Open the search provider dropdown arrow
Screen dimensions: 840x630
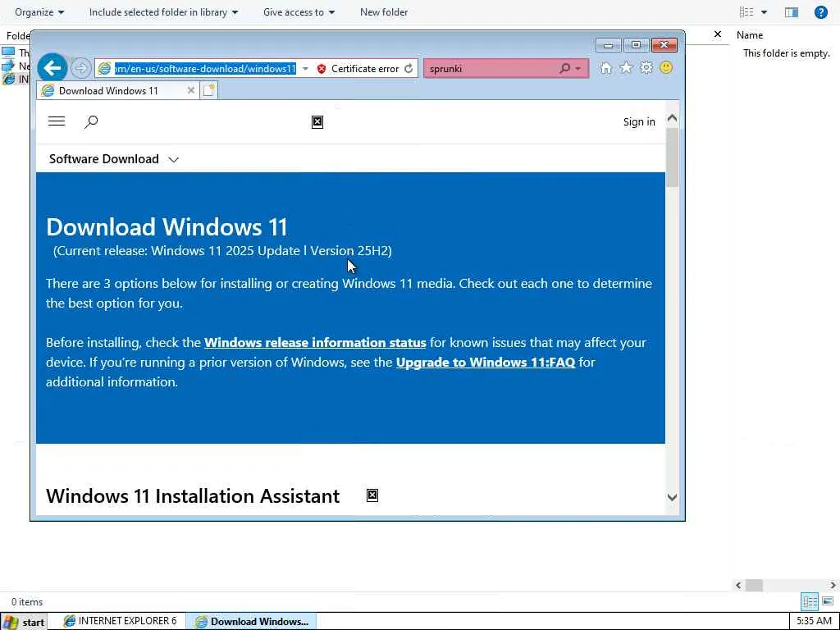tap(578, 69)
